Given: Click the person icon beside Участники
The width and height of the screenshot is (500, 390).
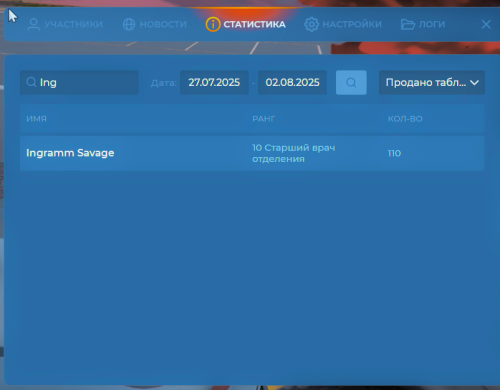Looking at the screenshot, I should pyautogui.click(x=34, y=24).
